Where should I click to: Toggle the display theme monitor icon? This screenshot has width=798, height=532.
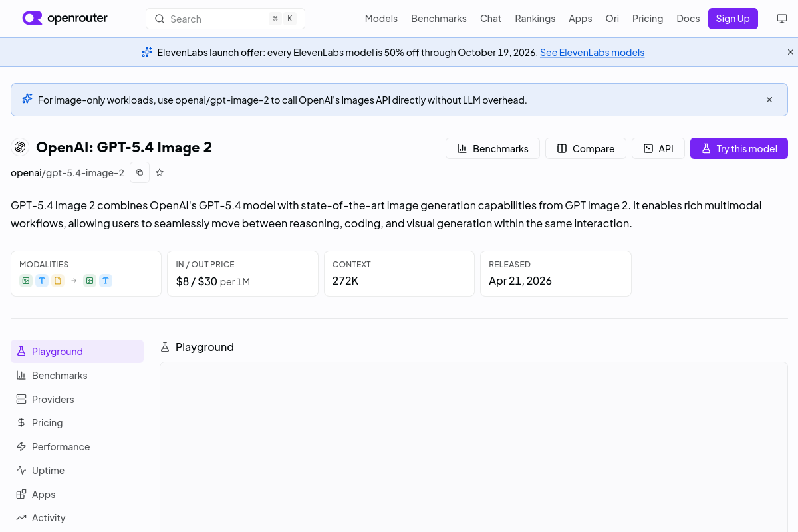pyautogui.click(x=782, y=19)
